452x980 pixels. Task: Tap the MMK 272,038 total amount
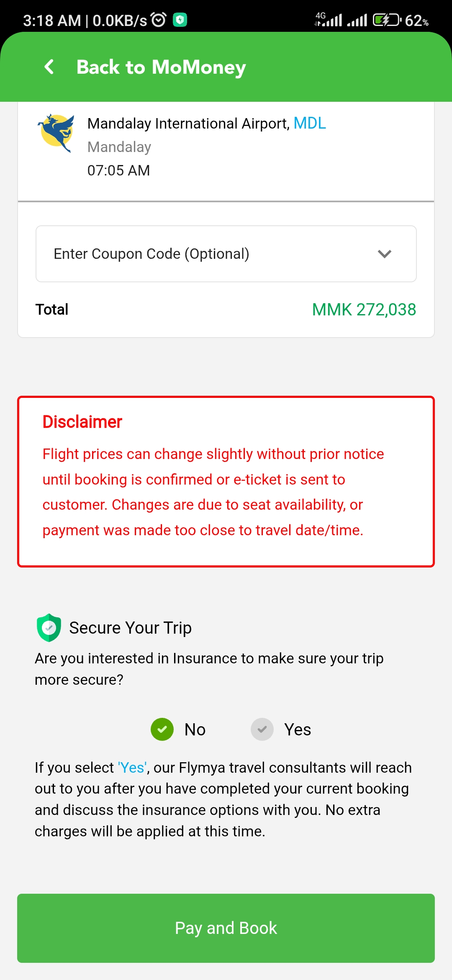(x=364, y=309)
